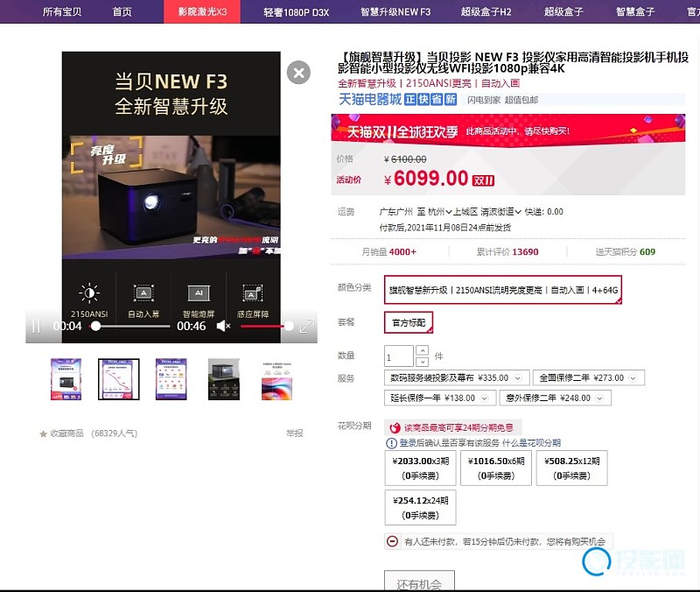Click 累计评价 13690 reviews count
This screenshot has width=700, height=592.
click(507, 252)
